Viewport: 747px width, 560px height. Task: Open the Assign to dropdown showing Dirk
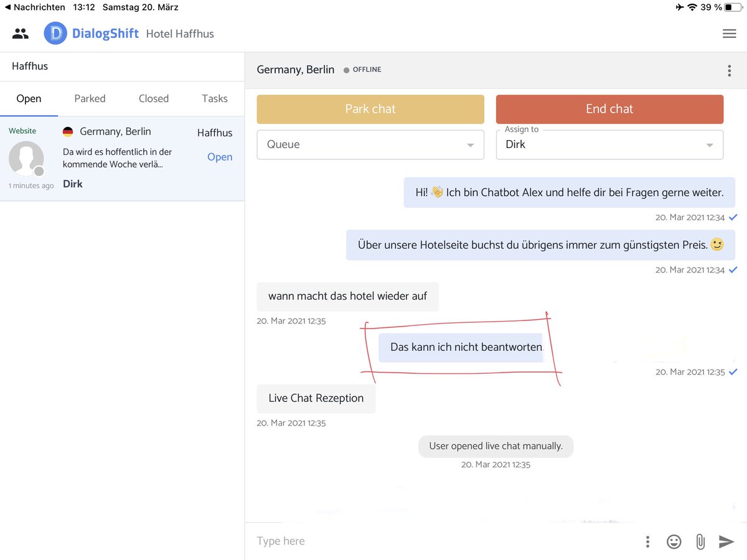pyautogui.click(x=609, y=144)
